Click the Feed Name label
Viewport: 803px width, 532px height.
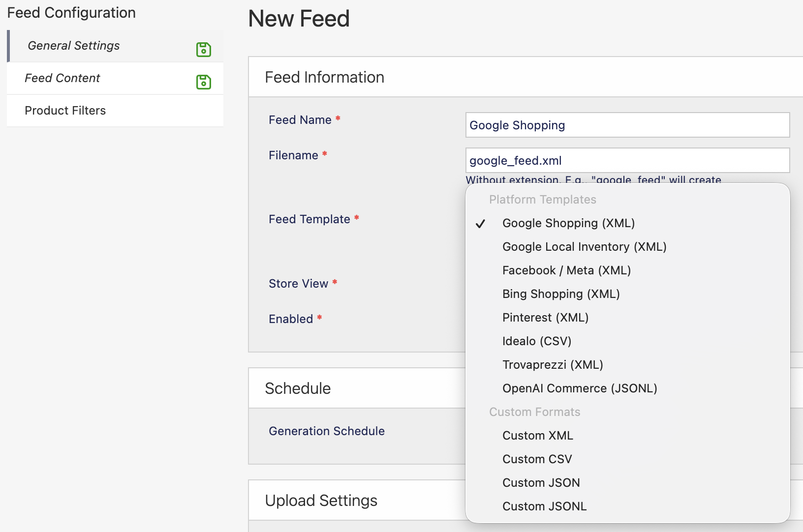pyautogui.click(x=300, y=120)
